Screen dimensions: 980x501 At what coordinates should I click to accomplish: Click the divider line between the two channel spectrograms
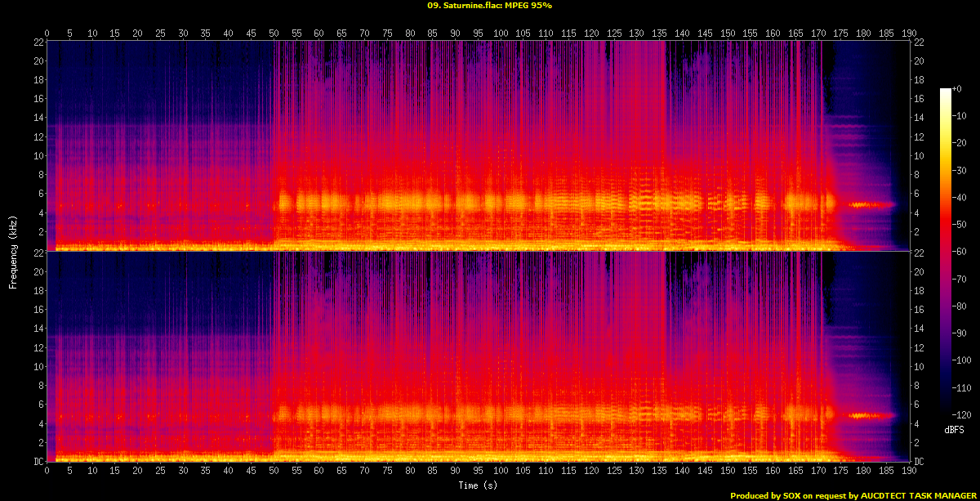coord(478,251)
